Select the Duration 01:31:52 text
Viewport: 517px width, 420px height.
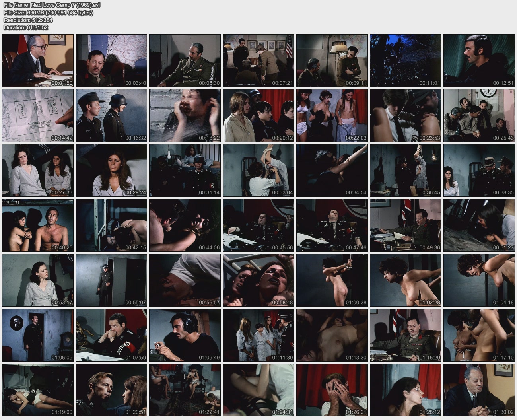[26, 27]
